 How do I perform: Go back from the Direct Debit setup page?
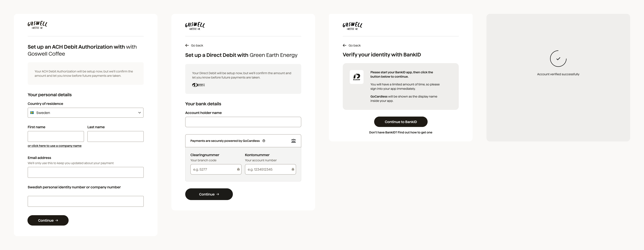click(194, 45)
